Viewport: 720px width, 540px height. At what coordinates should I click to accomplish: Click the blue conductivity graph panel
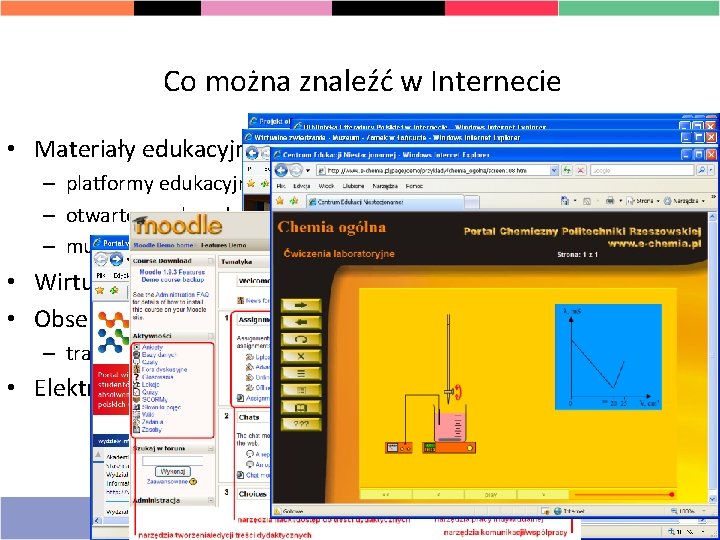[x=608, y=357]
